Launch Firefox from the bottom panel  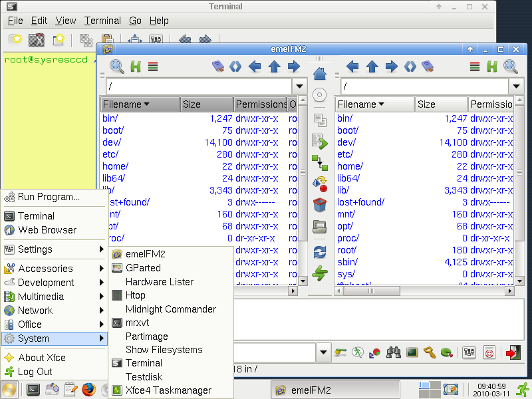88,390
